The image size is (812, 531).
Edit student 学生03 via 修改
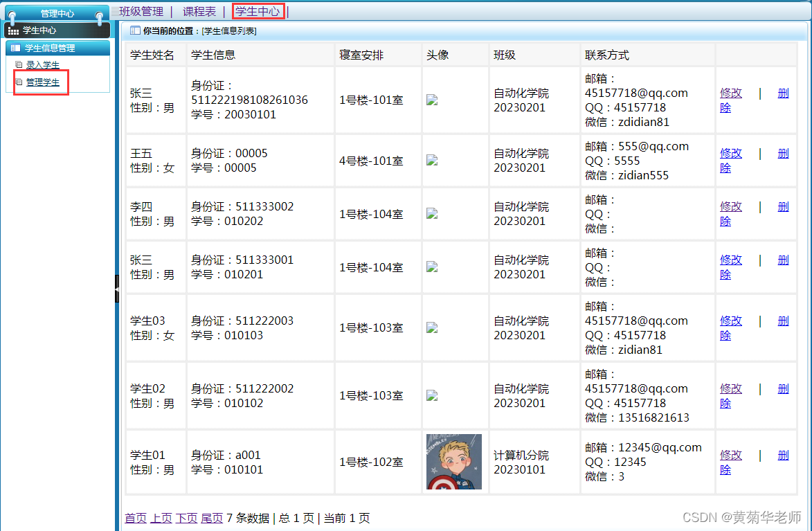731,321
